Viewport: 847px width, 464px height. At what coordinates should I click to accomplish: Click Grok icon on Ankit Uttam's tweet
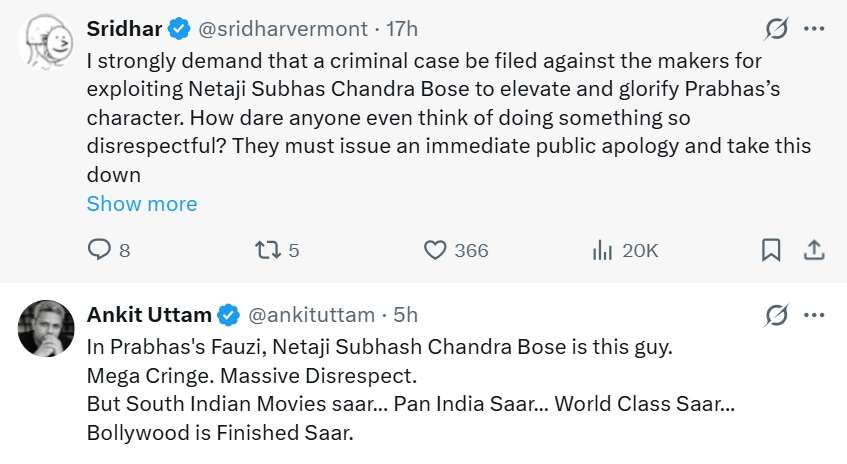[x=776, y=315]
